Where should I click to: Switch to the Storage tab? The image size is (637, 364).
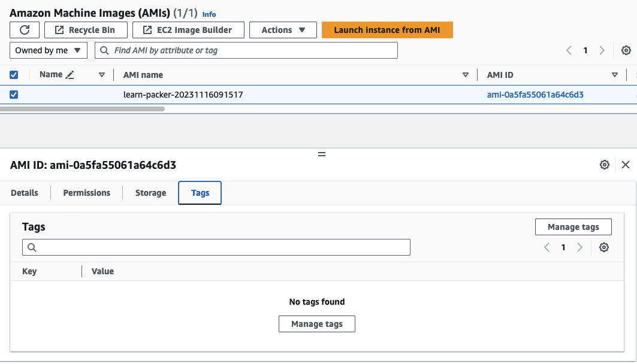click(150, 193)
